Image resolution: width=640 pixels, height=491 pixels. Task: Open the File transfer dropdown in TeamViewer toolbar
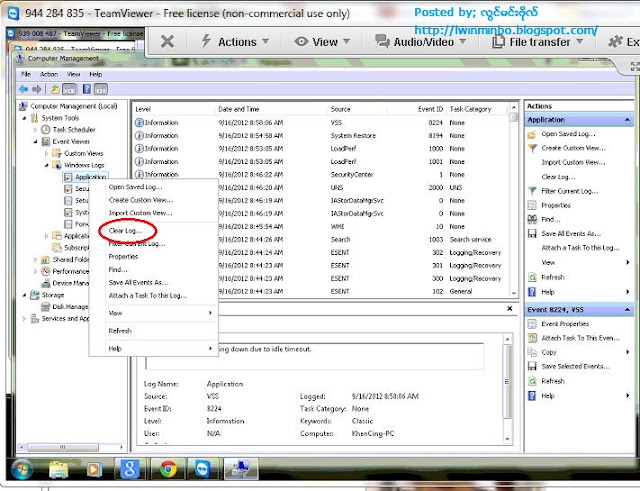(538, 42)
